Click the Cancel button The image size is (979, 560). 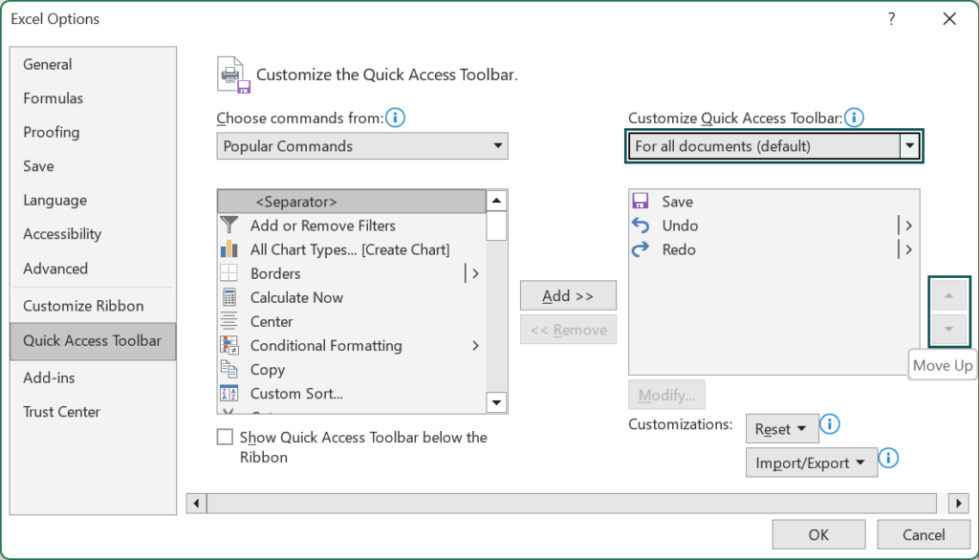click(x=924, y=534)
